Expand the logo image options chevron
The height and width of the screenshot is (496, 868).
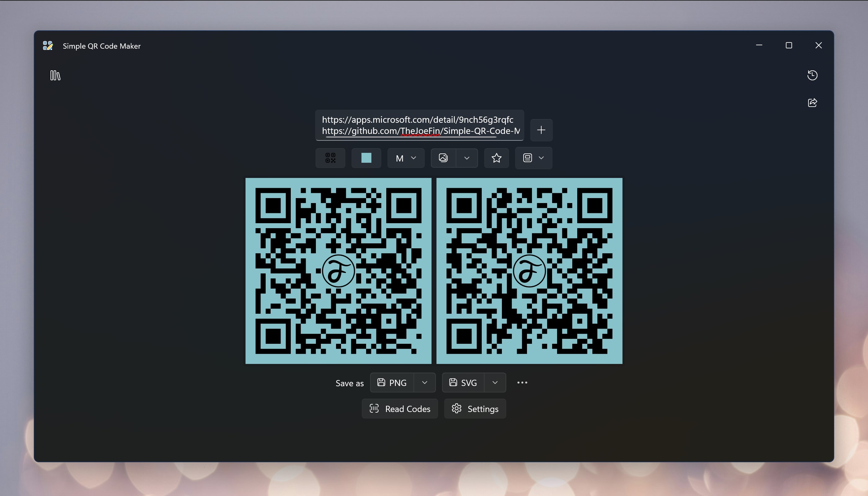pos(467,158)
